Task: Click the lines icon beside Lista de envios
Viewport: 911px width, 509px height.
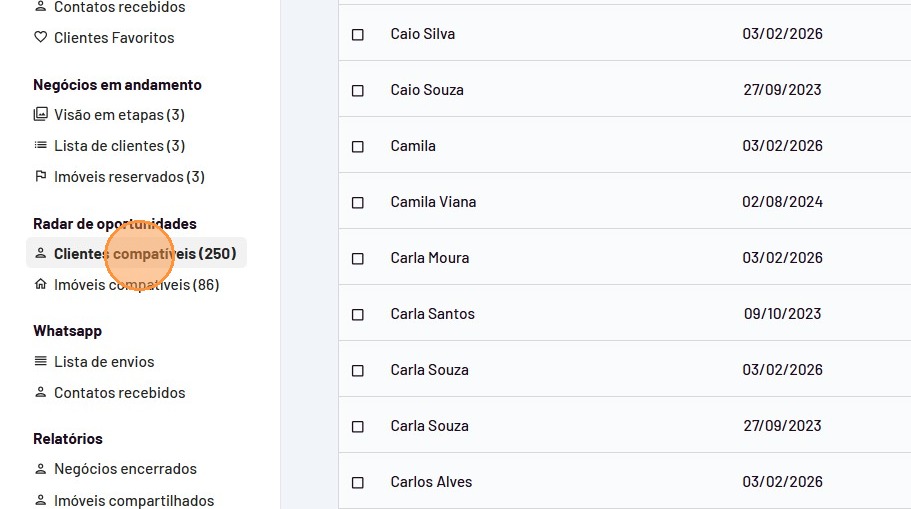Action: (41, 362)
